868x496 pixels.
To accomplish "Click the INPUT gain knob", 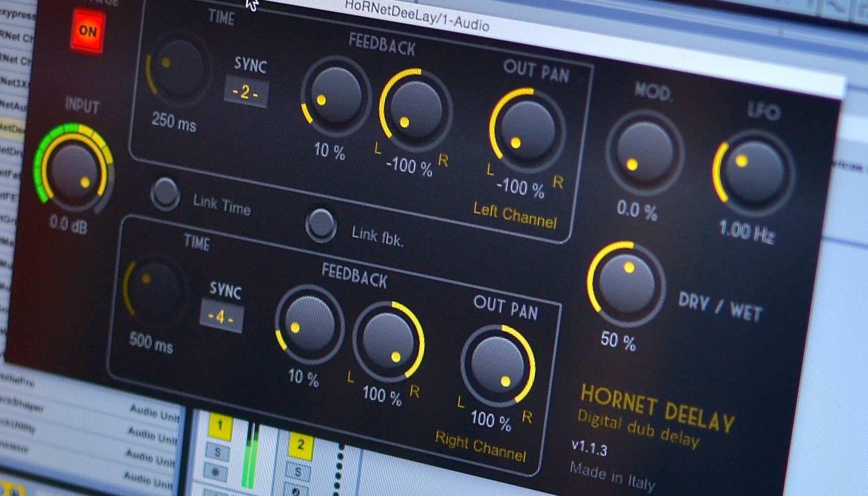I will coord(75,169).
